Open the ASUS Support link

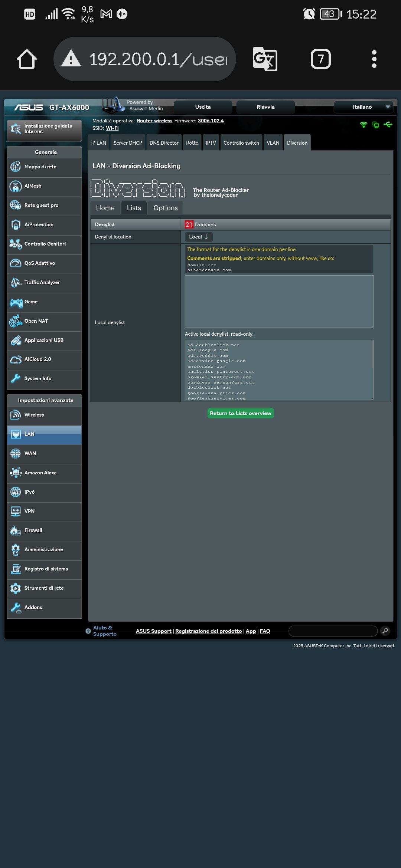154,631
